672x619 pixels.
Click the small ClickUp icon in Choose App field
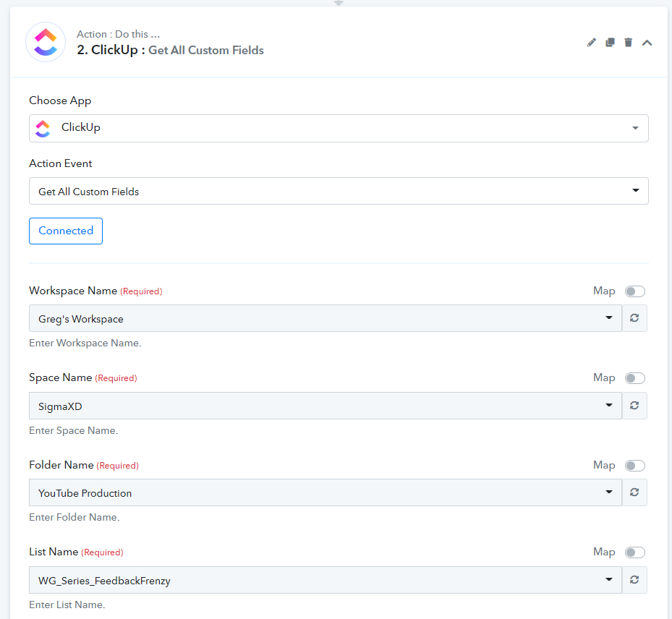click(43, 129)
